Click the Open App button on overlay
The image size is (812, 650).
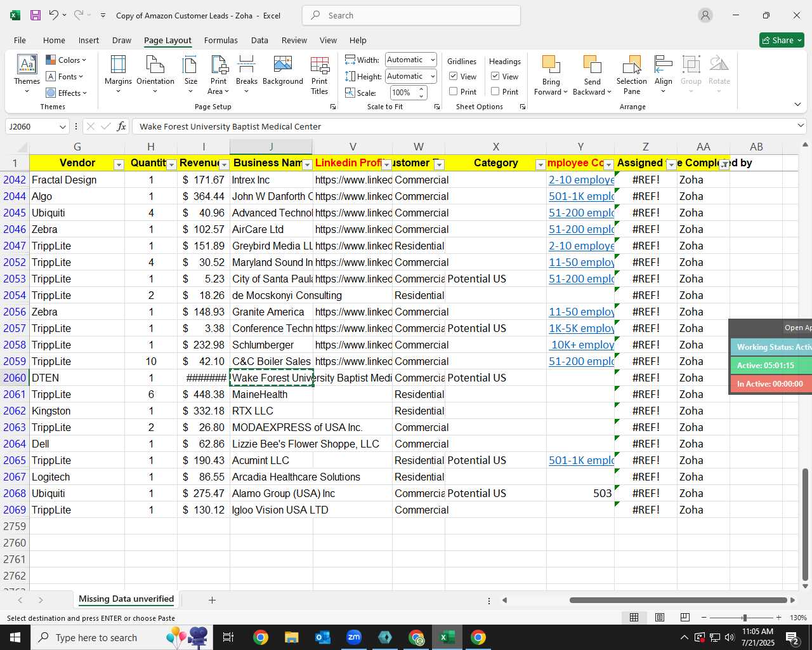(x=797, y=328)
